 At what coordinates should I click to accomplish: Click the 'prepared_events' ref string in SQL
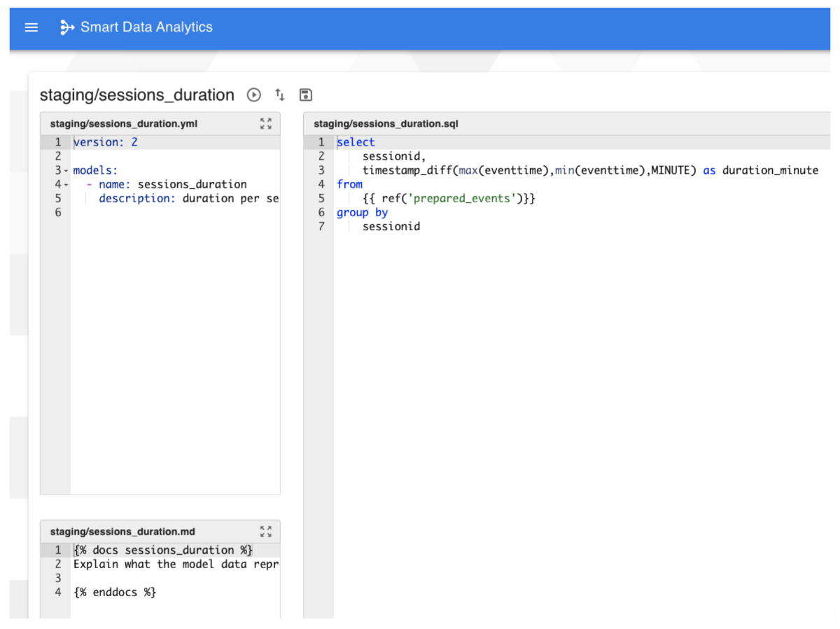tap(463, 198)
